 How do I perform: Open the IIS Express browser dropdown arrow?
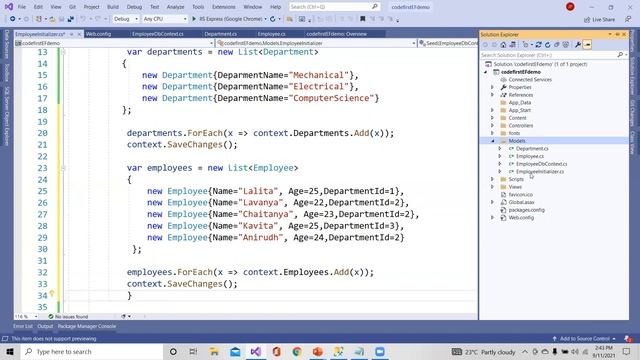[x=265, y=19]
